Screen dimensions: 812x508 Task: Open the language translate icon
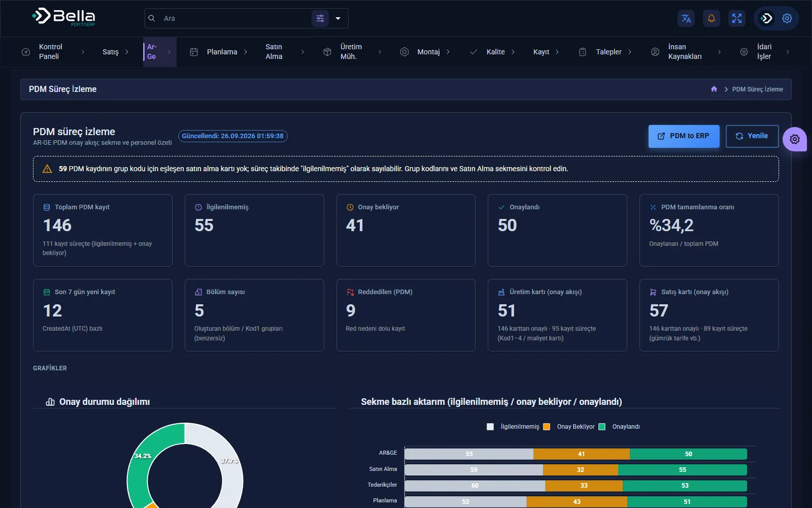(686, 18)
